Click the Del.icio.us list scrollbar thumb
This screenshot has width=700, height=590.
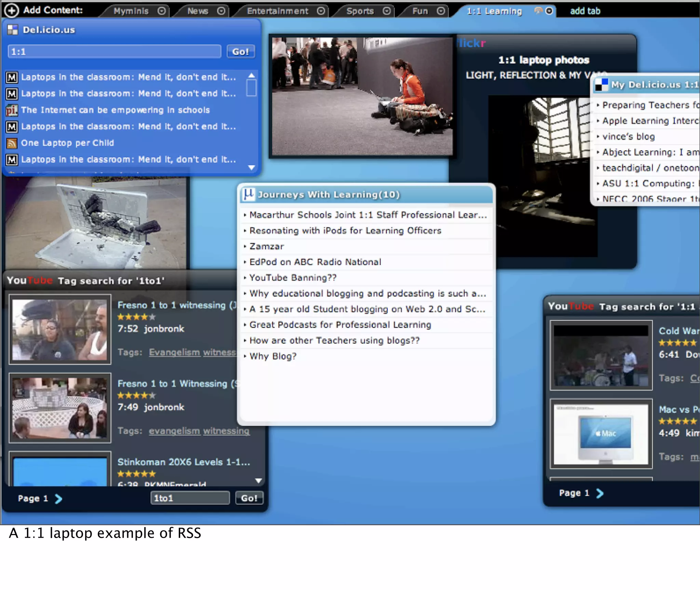tap(252, 88)
